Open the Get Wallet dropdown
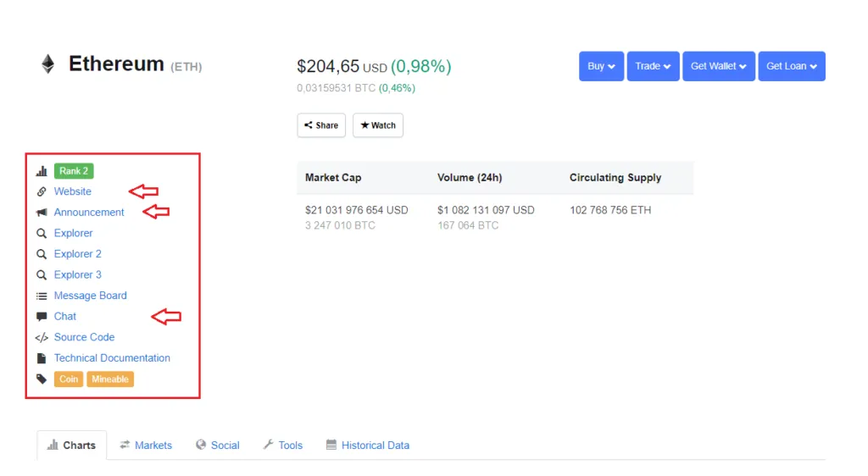Viewport: 868px width, 476px height. [x=719, y=66]
